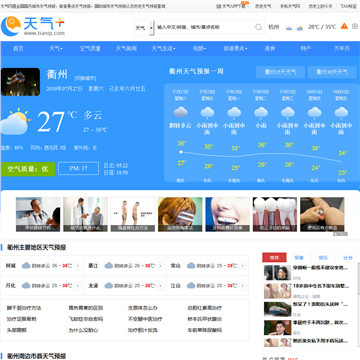Click the green 空气质量：优 button
The width and height of the screenshot is (360, 360).
[x=28, y=169]
